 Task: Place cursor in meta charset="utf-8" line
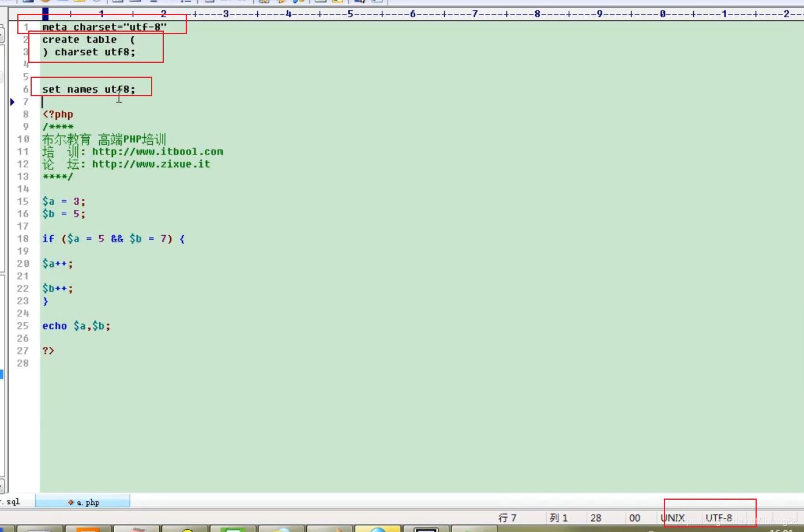pyautogui.click(x=104, y=27)
